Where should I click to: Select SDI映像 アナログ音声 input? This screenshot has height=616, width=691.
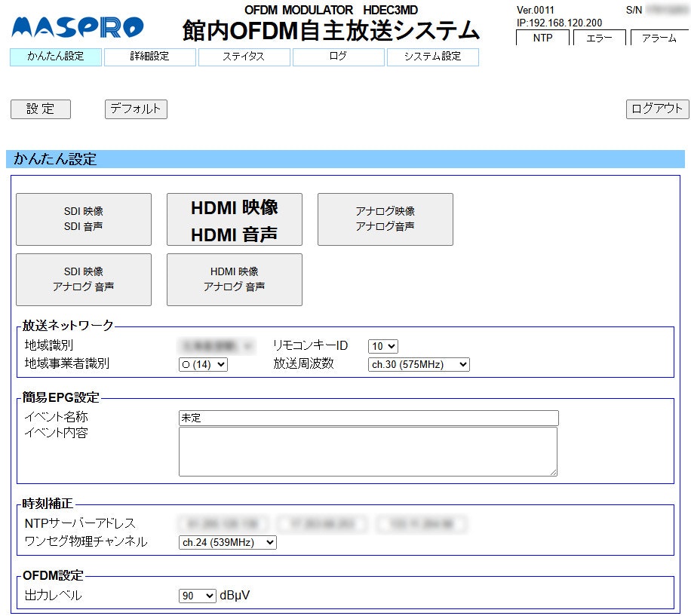tap(84, 280)
